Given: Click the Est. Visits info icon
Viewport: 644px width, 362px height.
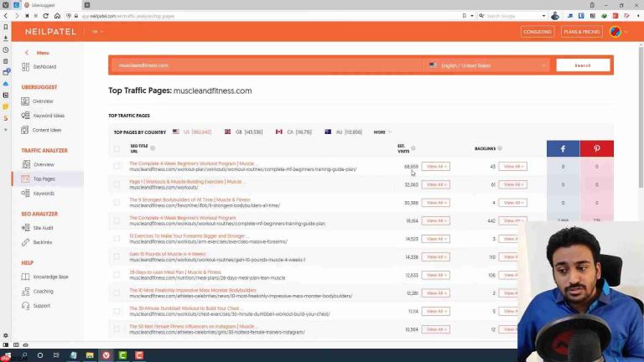Looking at the screenshot, I should [x=413, y=148].
